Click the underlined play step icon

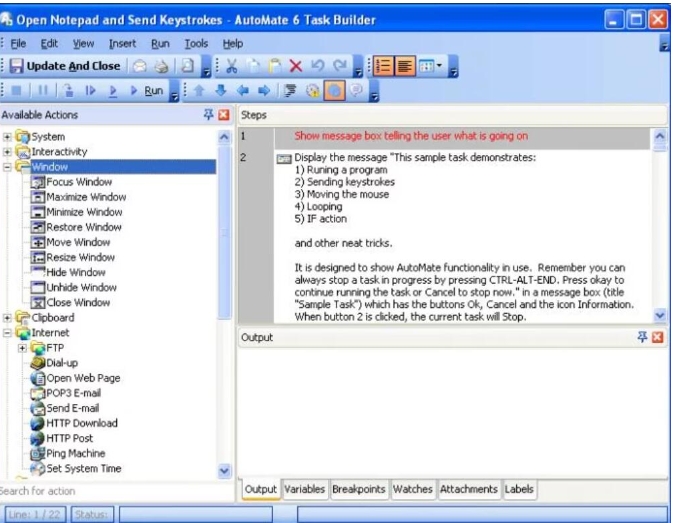click(113, 91)
